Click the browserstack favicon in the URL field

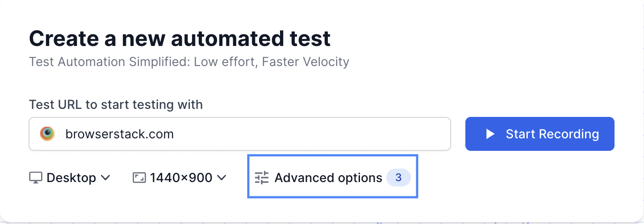click(47, 133)
